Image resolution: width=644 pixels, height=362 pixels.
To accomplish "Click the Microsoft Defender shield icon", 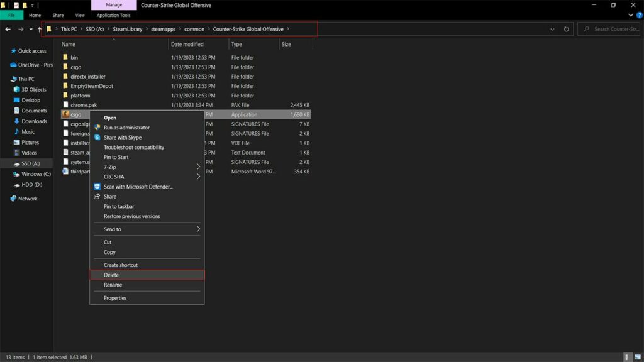I will [x=97, y=187].
